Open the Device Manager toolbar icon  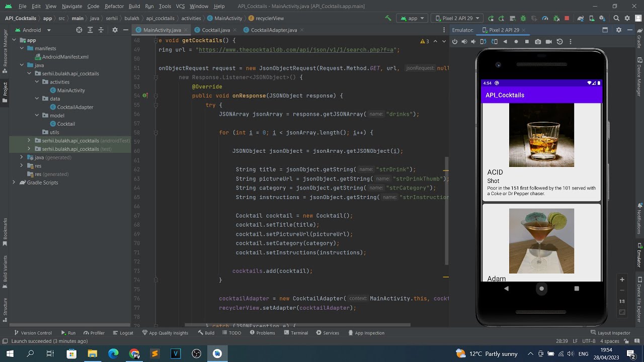591,18
